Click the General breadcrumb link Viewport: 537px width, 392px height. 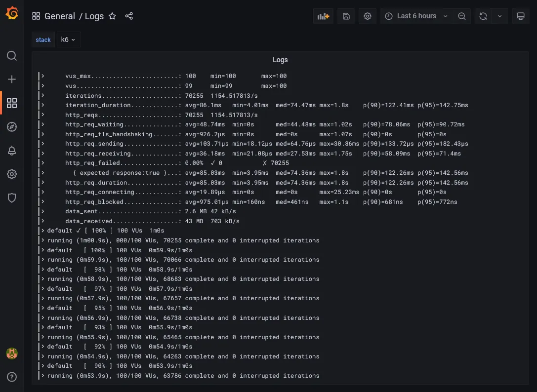60,16
